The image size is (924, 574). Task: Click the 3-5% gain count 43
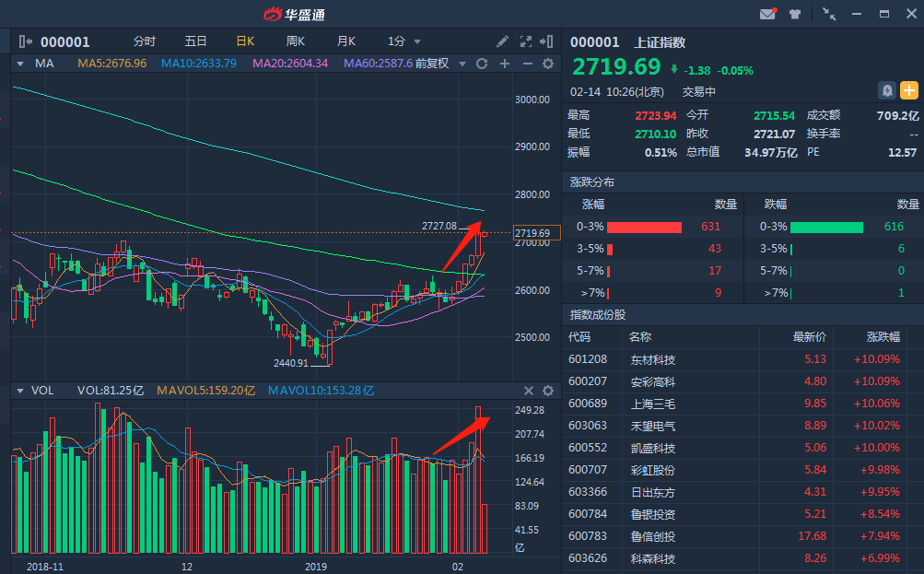pos(714,249)
